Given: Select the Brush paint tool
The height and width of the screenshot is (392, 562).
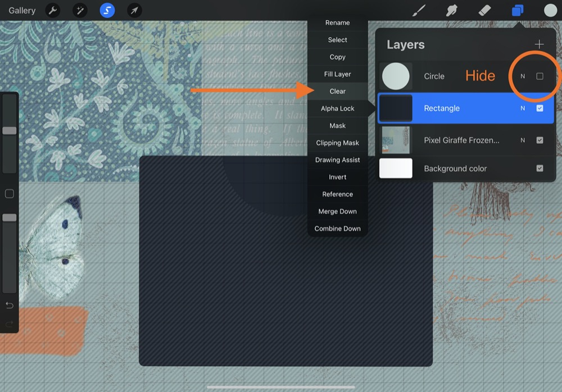Looking at the screenshot, I should (419, 11).
